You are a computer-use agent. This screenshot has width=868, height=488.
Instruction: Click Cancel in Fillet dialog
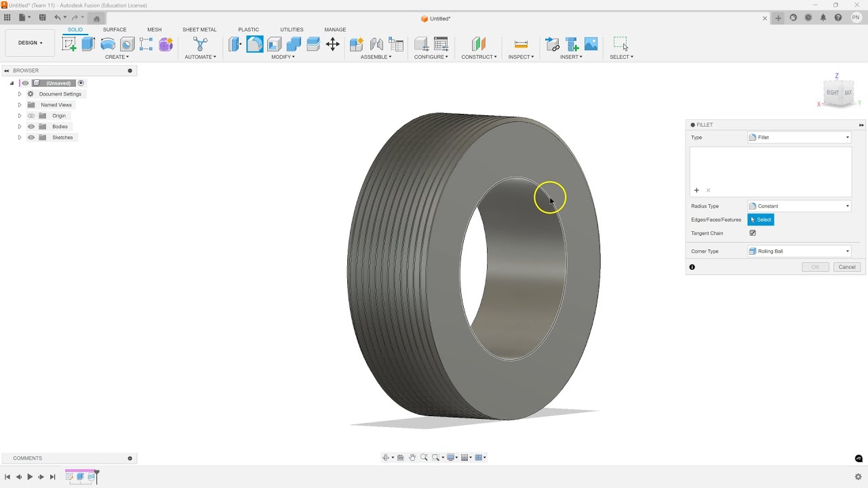coord(847,267)
